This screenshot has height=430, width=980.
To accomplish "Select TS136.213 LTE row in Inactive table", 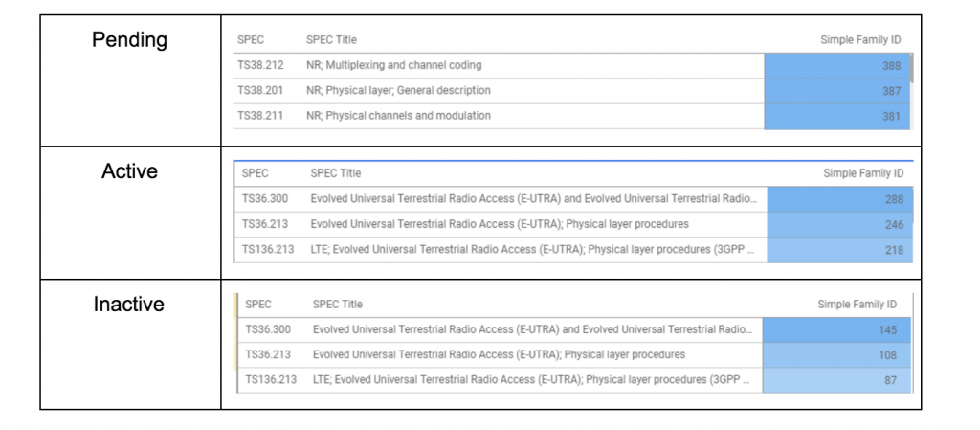I will click(574, 380).
